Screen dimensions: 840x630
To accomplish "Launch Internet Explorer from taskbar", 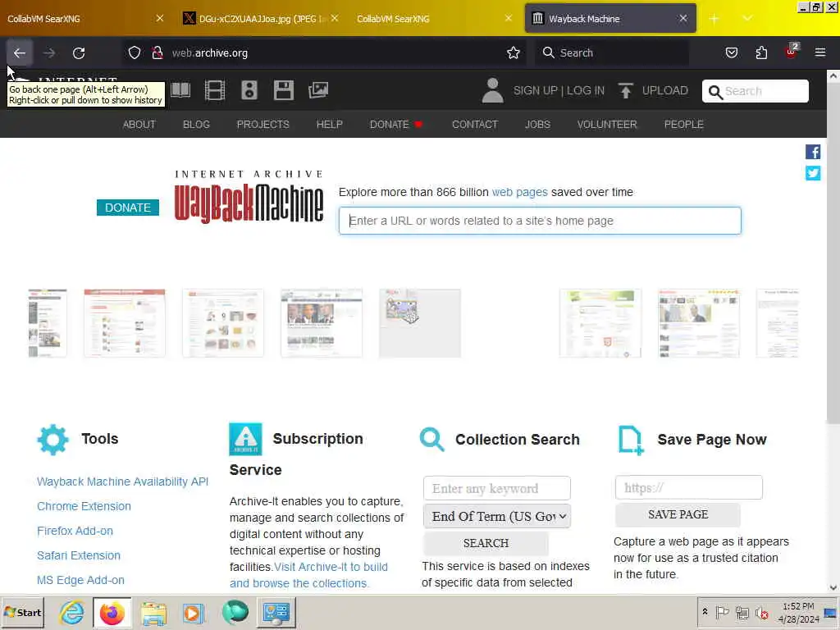I will click(72, 613).
